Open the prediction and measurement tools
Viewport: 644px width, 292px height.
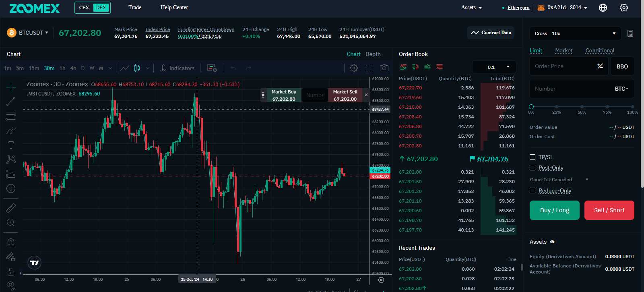click(11, 174)
